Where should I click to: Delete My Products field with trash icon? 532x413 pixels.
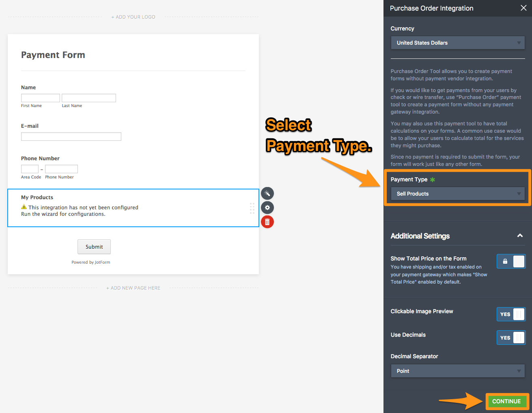click(267, 222)
